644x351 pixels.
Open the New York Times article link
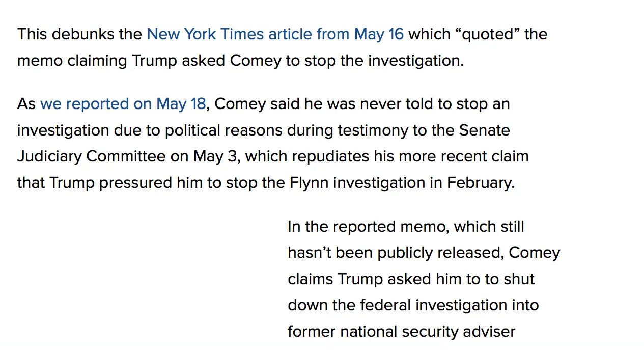tap(275, 34)
